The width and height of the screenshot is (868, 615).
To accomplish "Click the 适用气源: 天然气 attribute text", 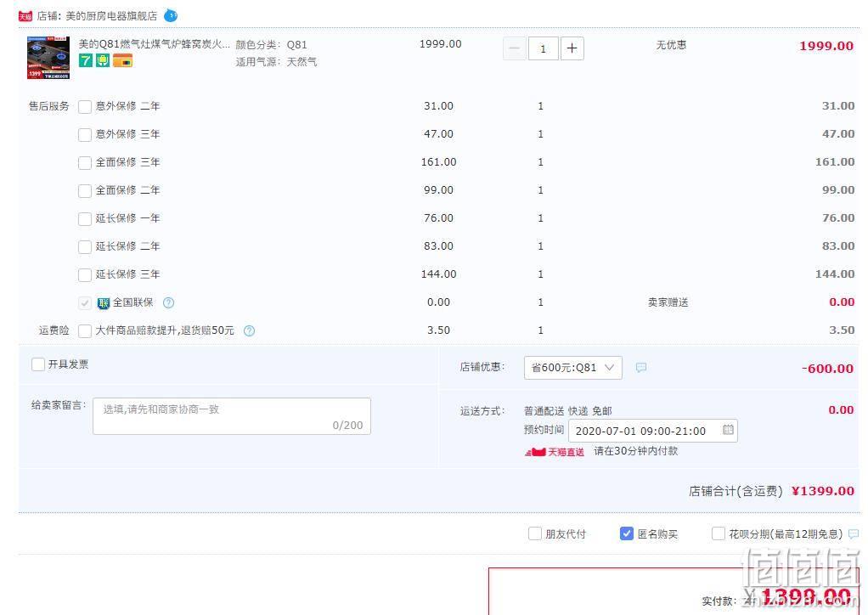I will coord(276,61).
